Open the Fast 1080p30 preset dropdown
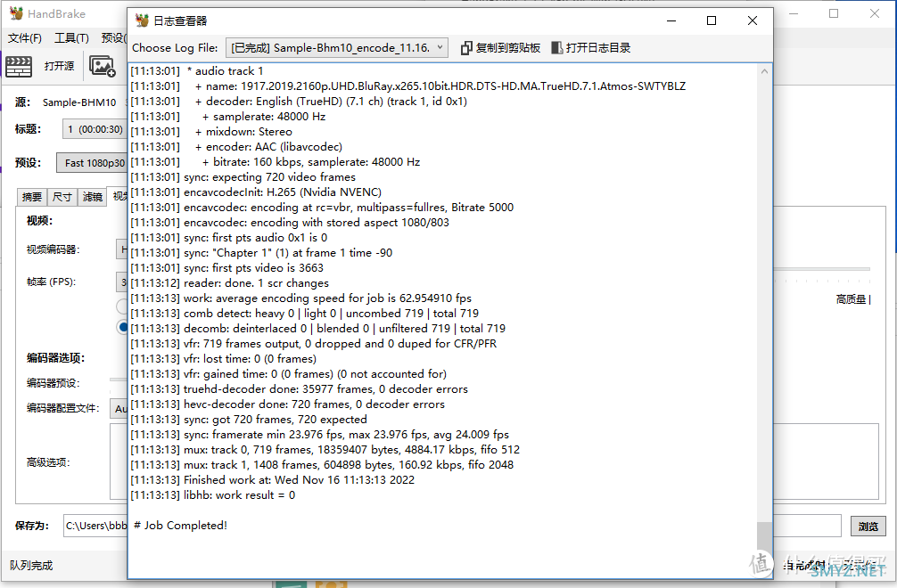The height and width of the screenshot is (588, 897). [92, 163]
